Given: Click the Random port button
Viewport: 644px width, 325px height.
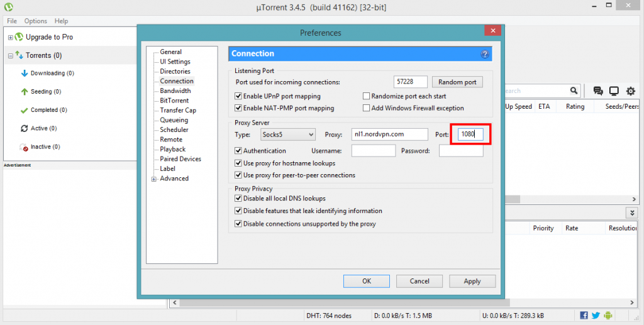Looking at the screenshot, I should click(457, 82).
